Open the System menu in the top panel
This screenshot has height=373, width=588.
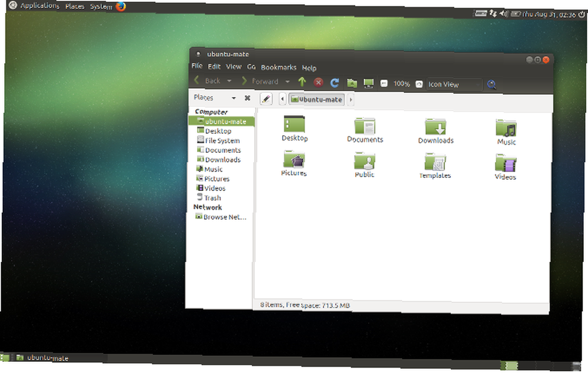[x=101, y=6]
